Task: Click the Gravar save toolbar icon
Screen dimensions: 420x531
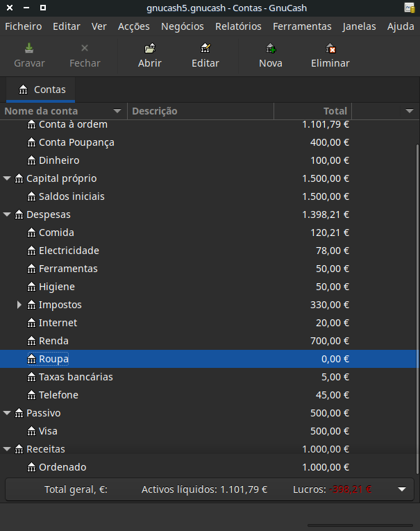Action: pyautogui.click(x=29, y=49)
